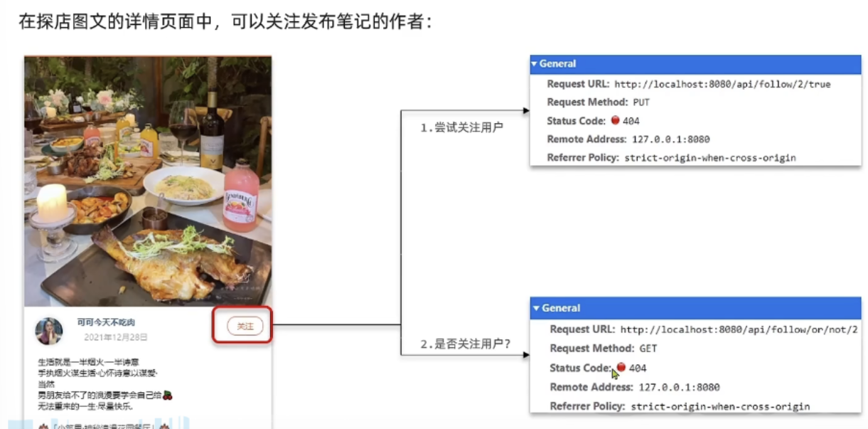Click Referrer Policy value in bottom panel
Screen dimensions: 868x429
720,407
